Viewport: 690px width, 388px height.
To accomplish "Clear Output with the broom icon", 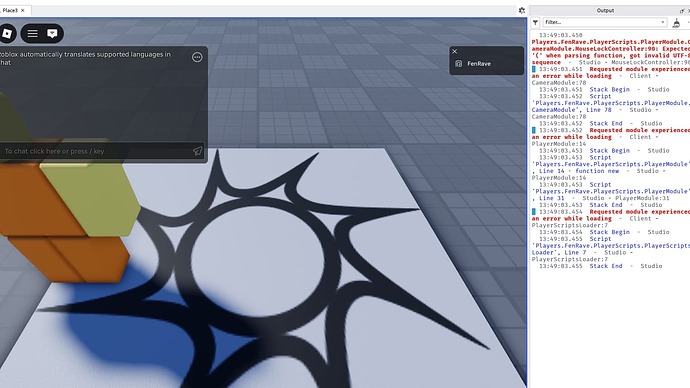I will [676, 22].
